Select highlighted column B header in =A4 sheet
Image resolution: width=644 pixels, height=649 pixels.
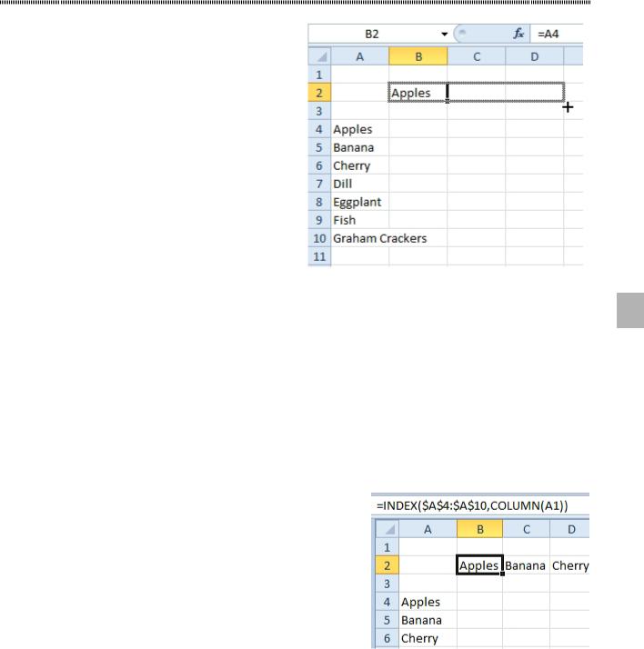click(x=418, y=56)
